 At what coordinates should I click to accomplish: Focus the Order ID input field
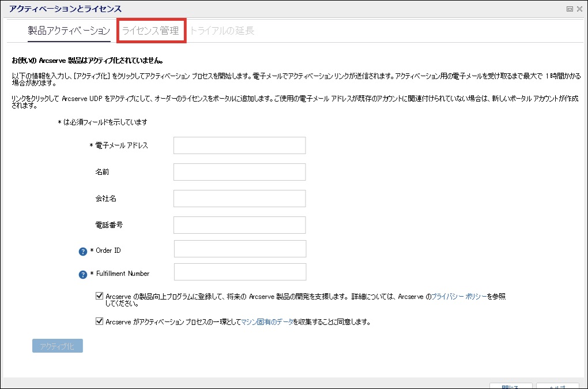240,249
